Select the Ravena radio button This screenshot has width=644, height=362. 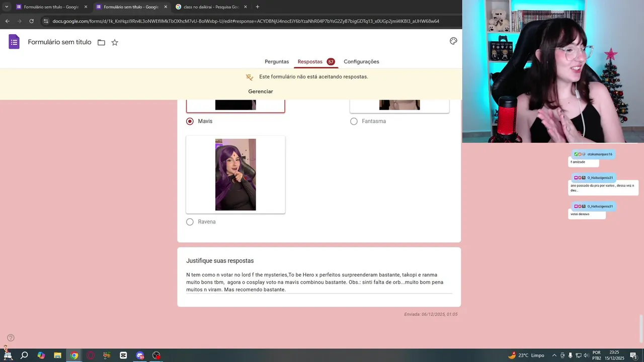click(x=190, y=222)
